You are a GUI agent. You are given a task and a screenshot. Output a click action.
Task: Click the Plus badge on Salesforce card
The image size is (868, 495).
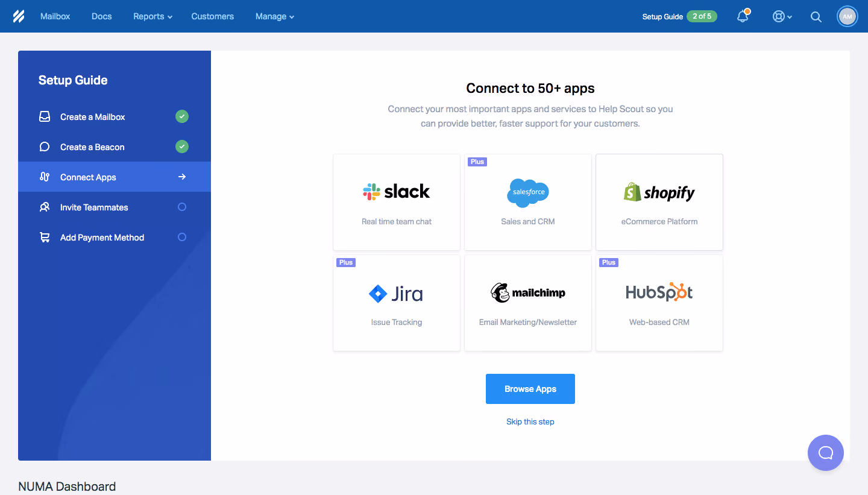point(477,162)
